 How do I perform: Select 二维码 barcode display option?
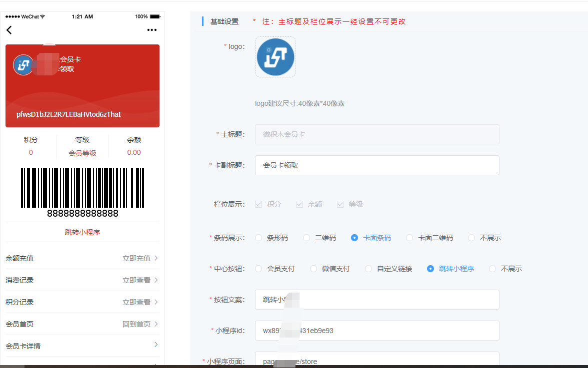point(306,238)
